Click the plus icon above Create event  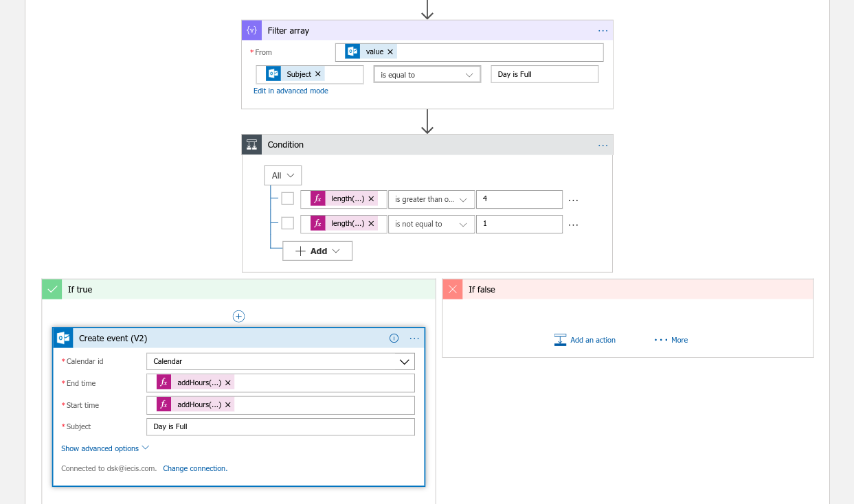238,317
